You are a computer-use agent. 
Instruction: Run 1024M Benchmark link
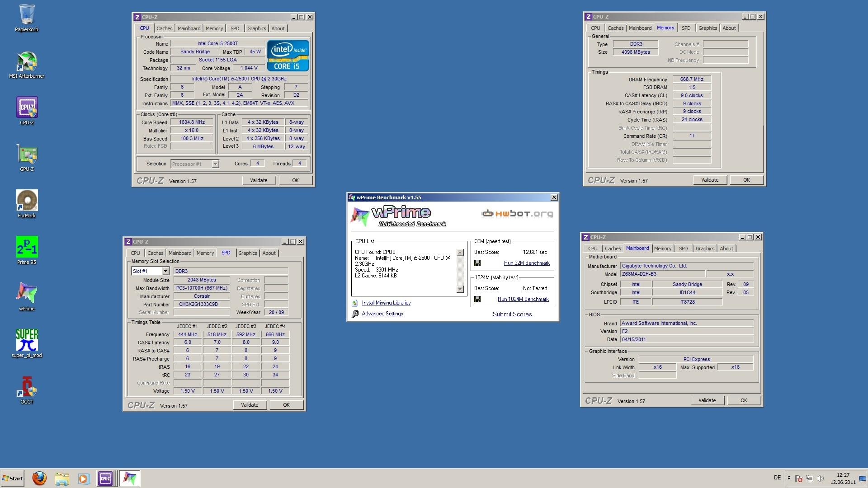pos(523,299)
